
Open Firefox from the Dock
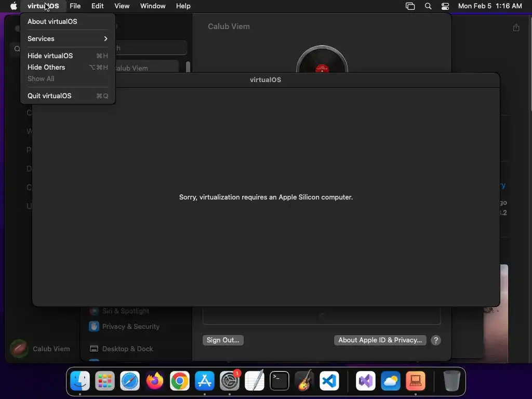[x=155, y=381]
